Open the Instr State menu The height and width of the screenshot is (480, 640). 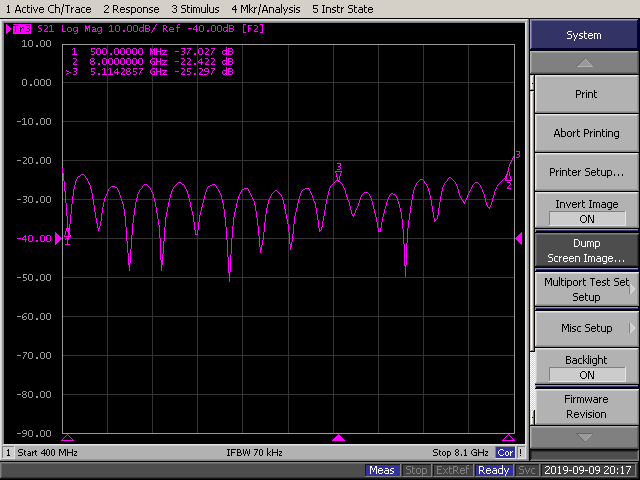pos(342,9)
